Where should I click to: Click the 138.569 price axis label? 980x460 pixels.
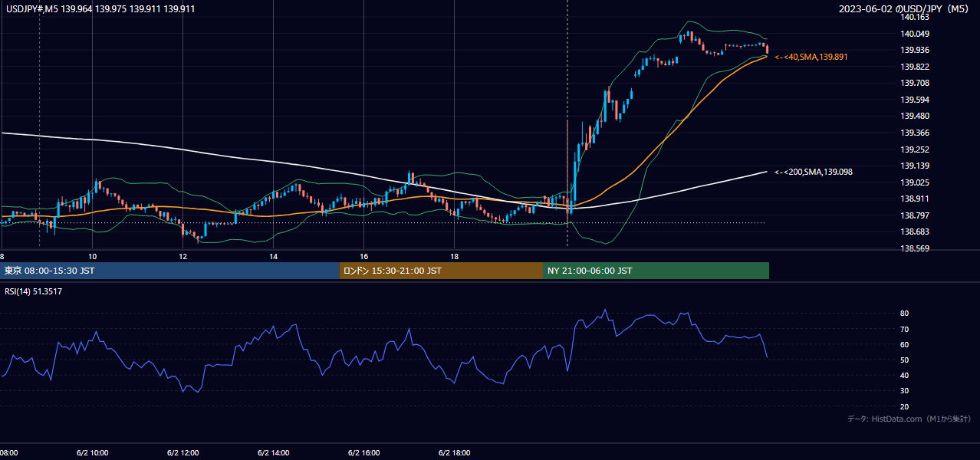(916, 248)
